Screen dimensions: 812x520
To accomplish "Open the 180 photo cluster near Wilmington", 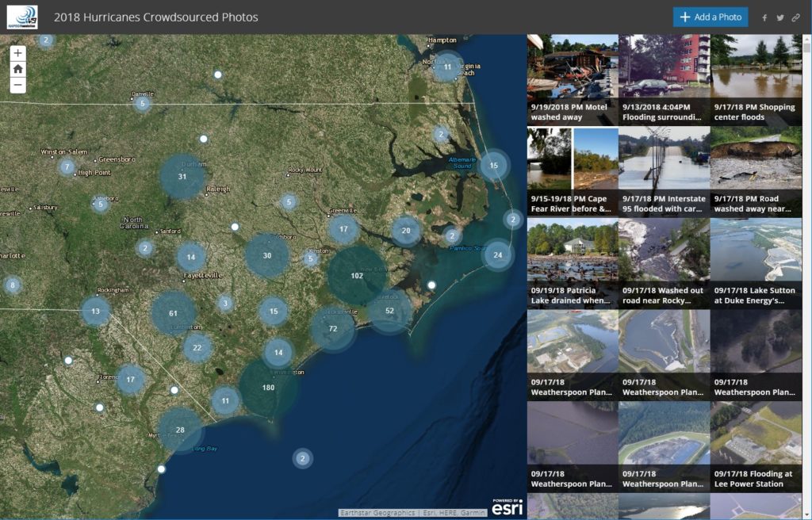I will [268, 388].
